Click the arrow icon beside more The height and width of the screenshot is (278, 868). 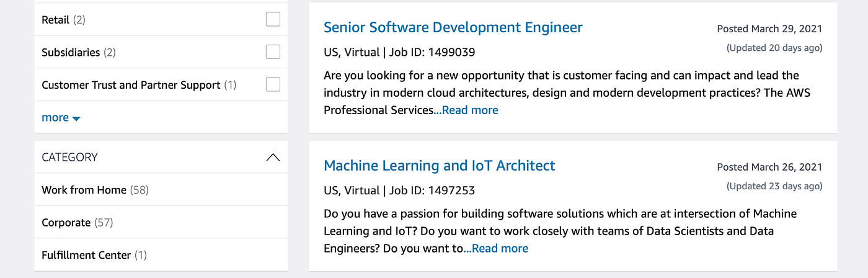(76, 119)
